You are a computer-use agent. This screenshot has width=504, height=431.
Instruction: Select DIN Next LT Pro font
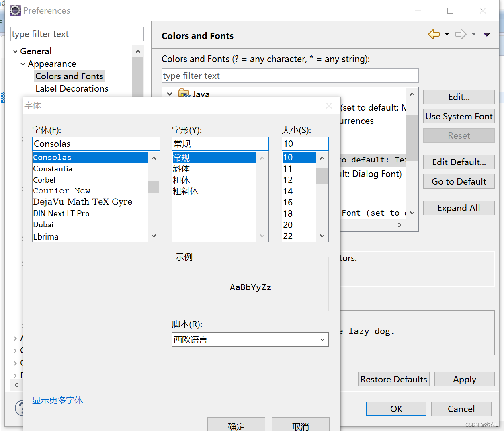click(x=61, y=213)
